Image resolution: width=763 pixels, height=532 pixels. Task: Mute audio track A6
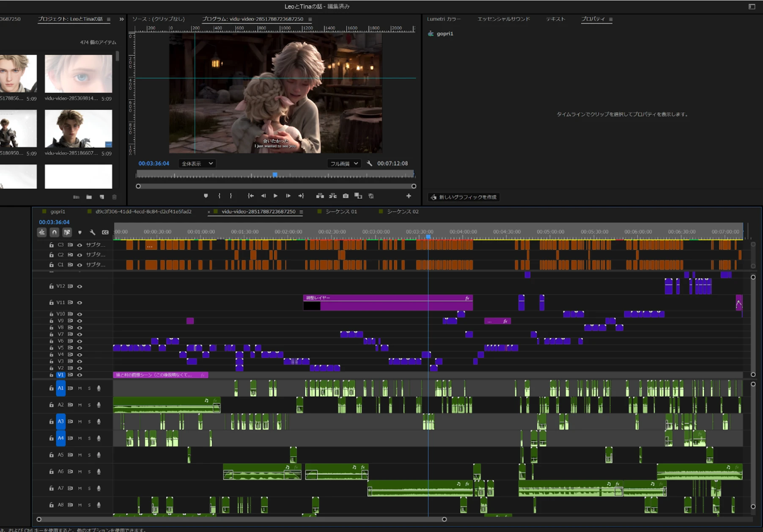coord(80,472)
